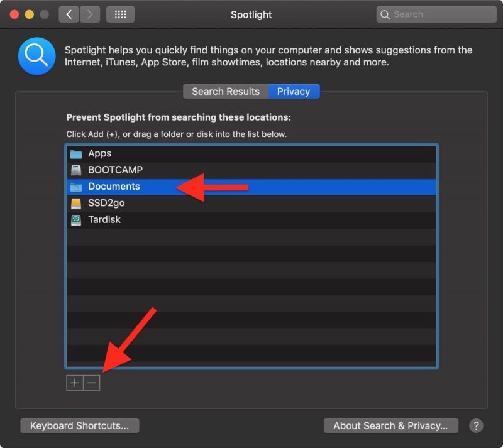Viewport: 503px width, 448px height.
Task: Open help with the question mark button
Action: pyautogui.click(x=476, y=426)
